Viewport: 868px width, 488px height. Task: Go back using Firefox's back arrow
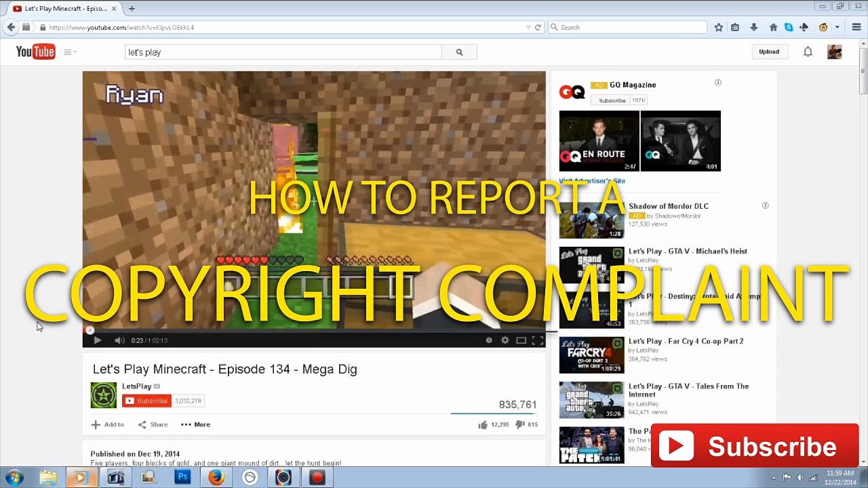pos(11,27)
